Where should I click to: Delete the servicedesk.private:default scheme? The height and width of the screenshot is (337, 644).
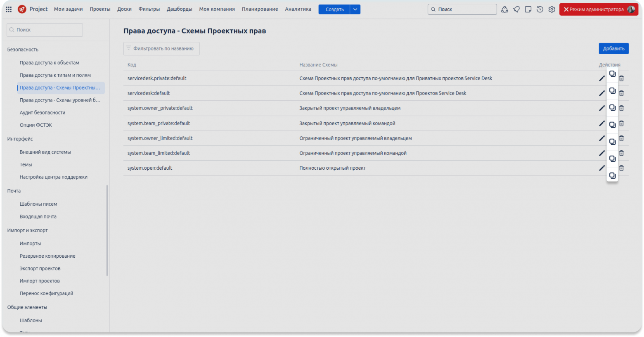[621, 78]
